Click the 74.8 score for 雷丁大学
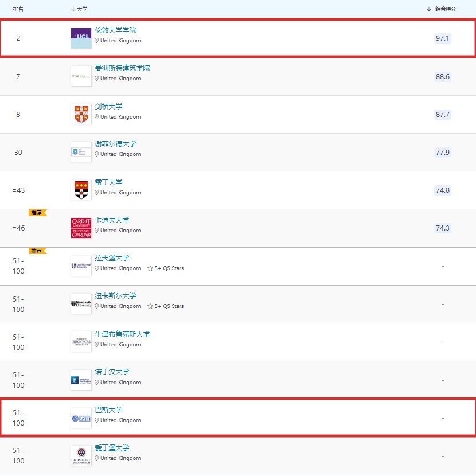The image size is (476, 476). (443, 190)
